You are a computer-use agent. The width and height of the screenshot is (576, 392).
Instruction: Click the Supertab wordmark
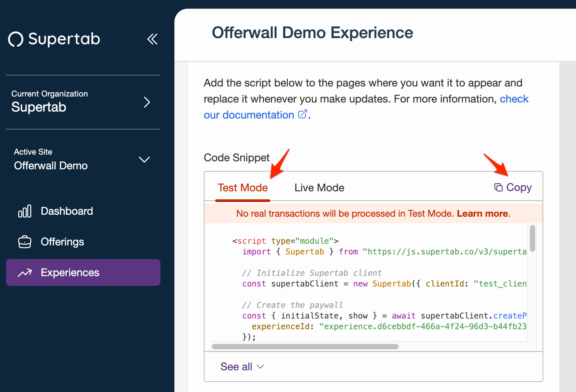(64, 39)
